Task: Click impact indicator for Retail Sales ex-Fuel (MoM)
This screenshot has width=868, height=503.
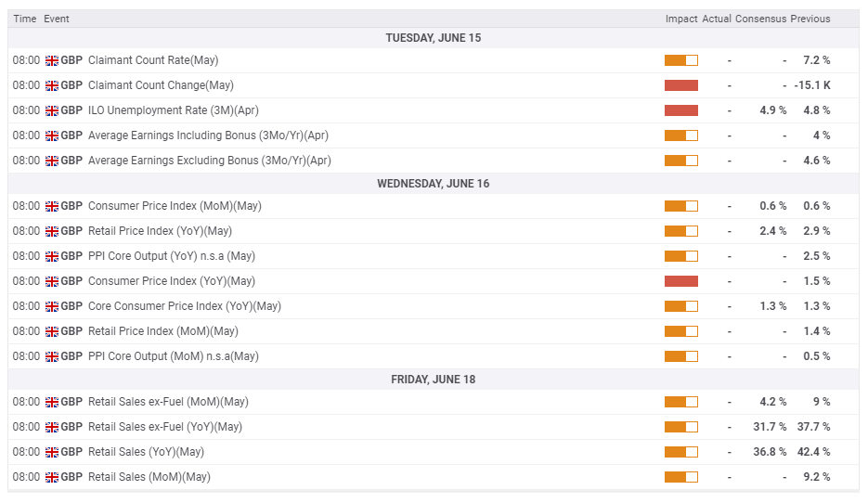Action: [680, 402]
